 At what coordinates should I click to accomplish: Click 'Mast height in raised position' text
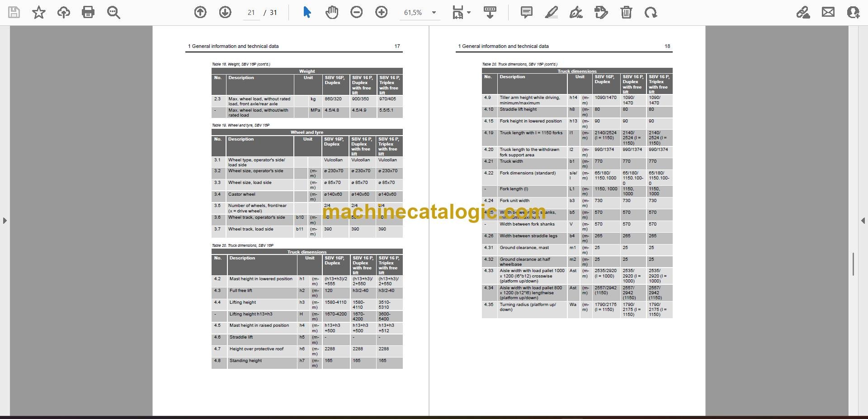[x=259, y=325]
